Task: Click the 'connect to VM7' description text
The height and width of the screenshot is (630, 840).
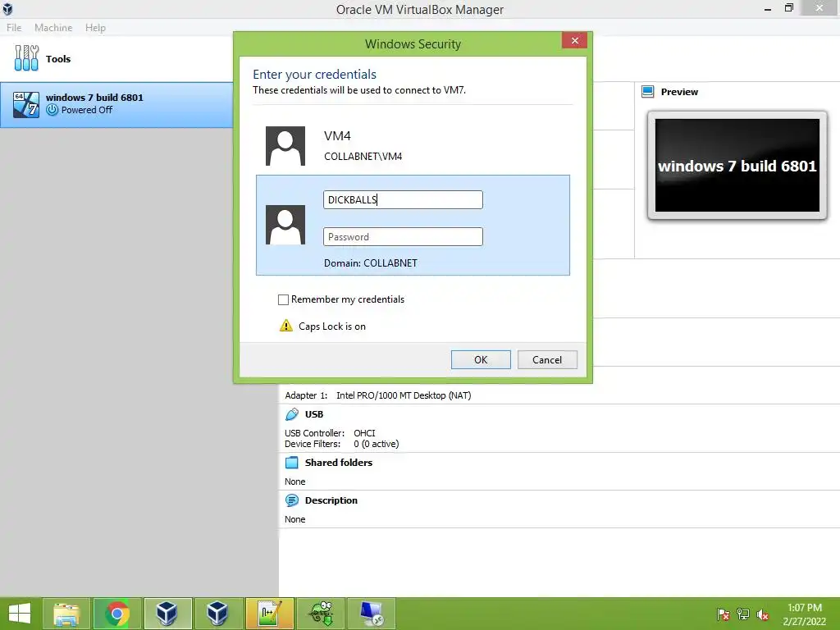Action: tap(359, 90)
